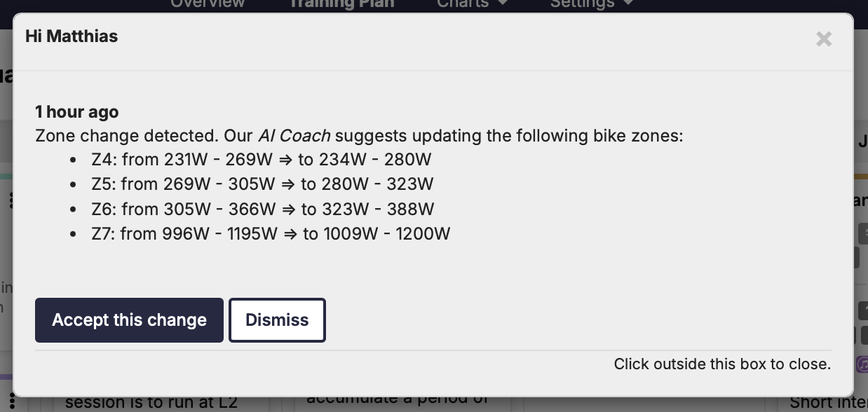Go to the Overview tab
Screen dimensions: 868x412
[208, 4]
